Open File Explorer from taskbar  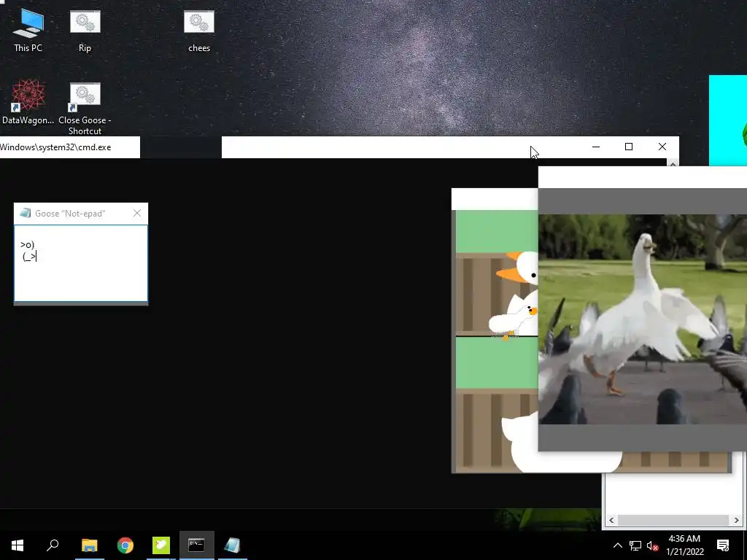click(89, 545)
